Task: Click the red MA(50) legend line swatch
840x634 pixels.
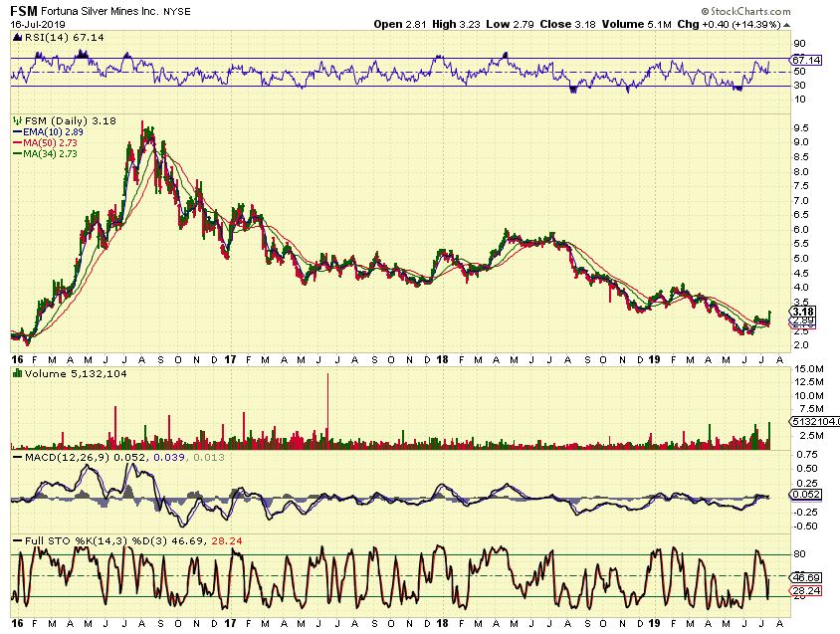Action: [17, 143]
